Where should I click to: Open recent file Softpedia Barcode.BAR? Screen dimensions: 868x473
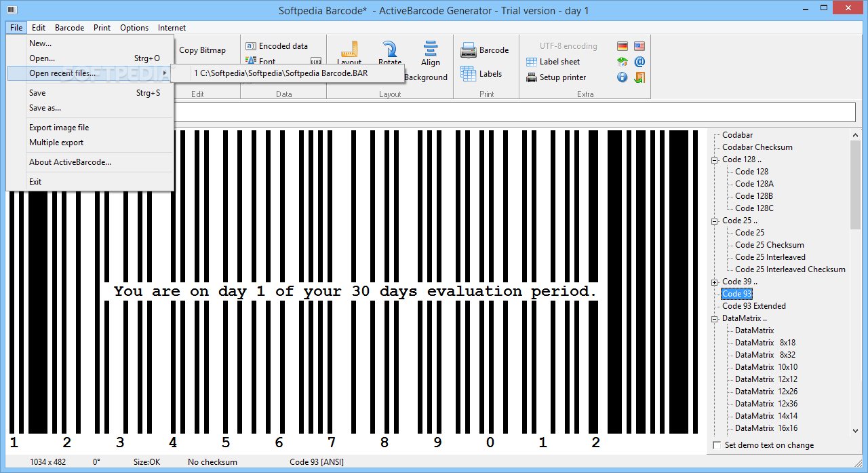(288, 73)
